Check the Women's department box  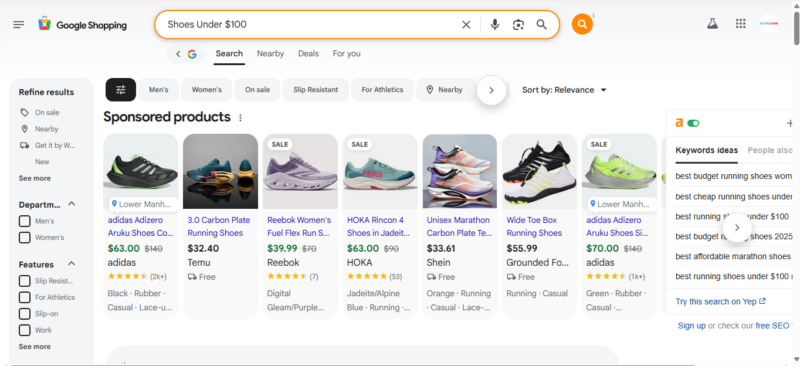pyautogui.click(x=24, y=237)
